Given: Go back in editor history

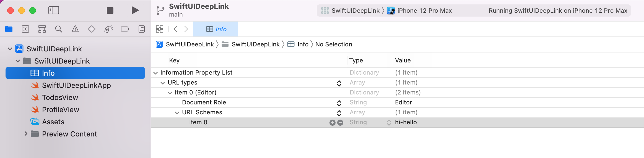Looking at the screenshot, I should pyautogui.click(x=175, y=29).
